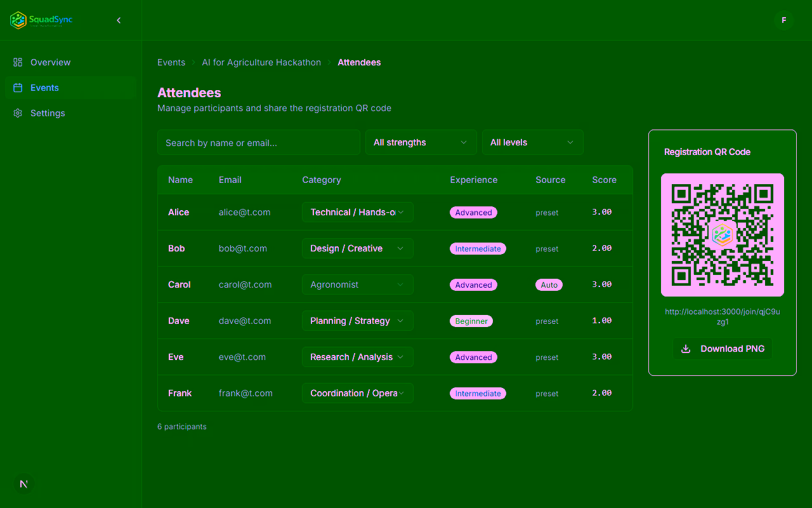Open the Overview page
This screenshot has width=812, height=508.
click(x=70, y=62)
